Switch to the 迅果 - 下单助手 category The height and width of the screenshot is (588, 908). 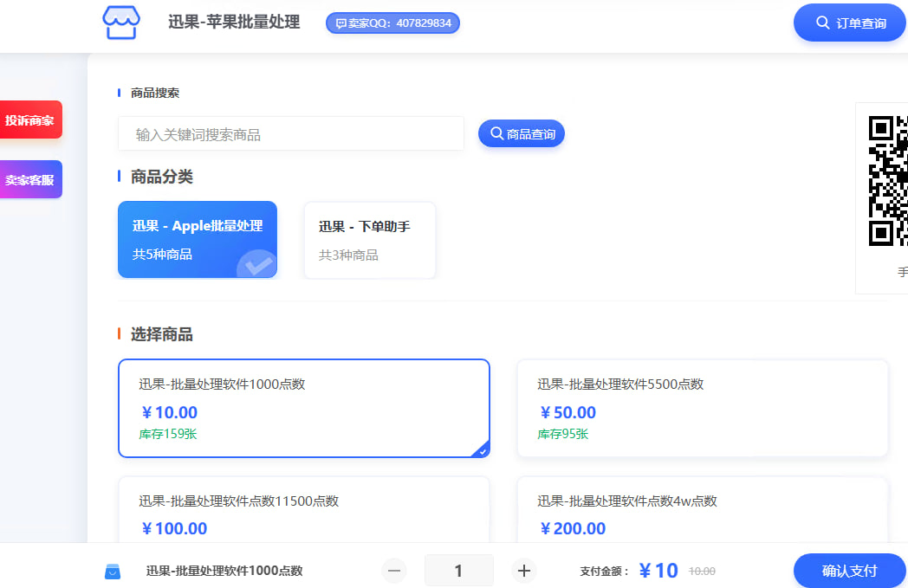(370, 240)
